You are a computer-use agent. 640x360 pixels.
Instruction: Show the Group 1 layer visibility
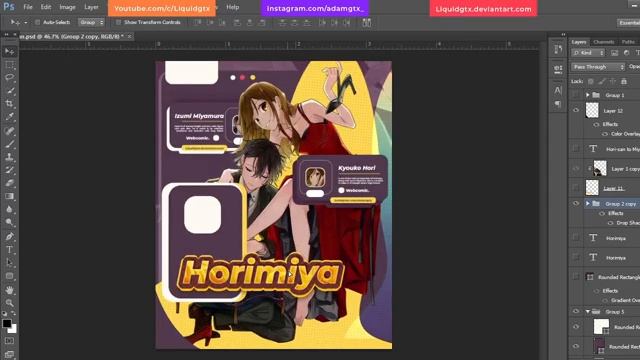pos(576,95)
